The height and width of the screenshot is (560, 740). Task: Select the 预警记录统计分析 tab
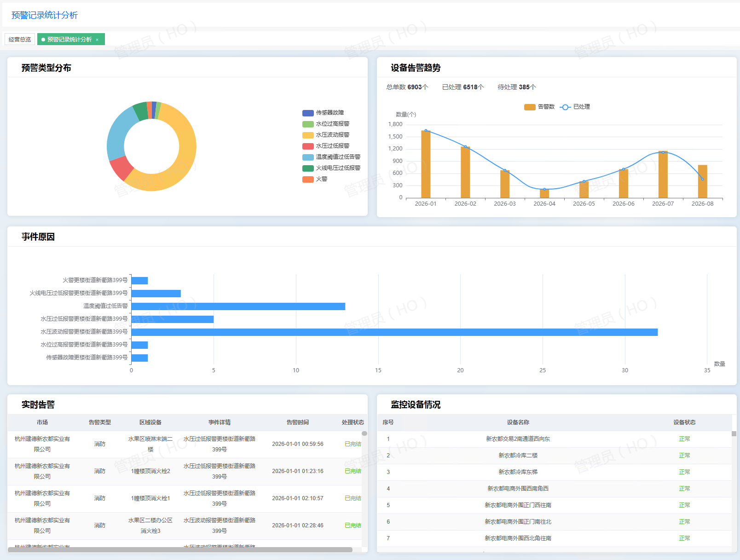(x=69, y=40)
